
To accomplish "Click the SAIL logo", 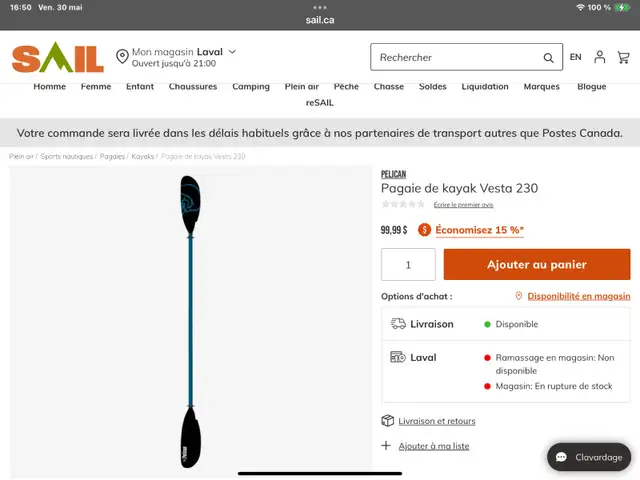I will click(58, 57).
